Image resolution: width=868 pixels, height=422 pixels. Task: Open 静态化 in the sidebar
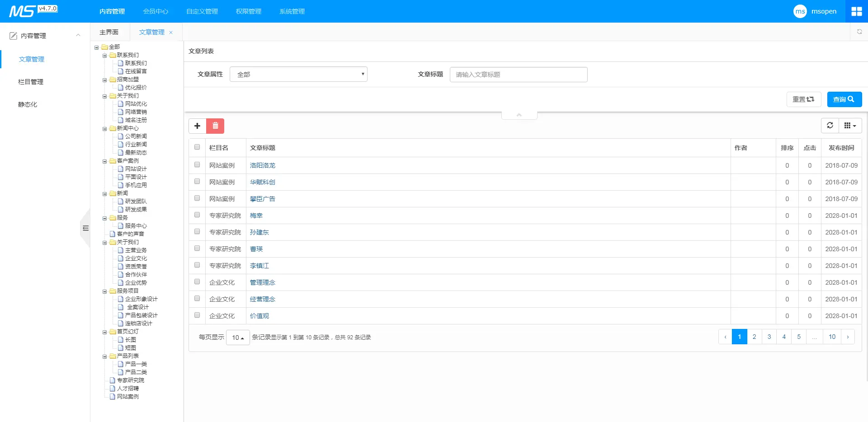tap(28, 104)
